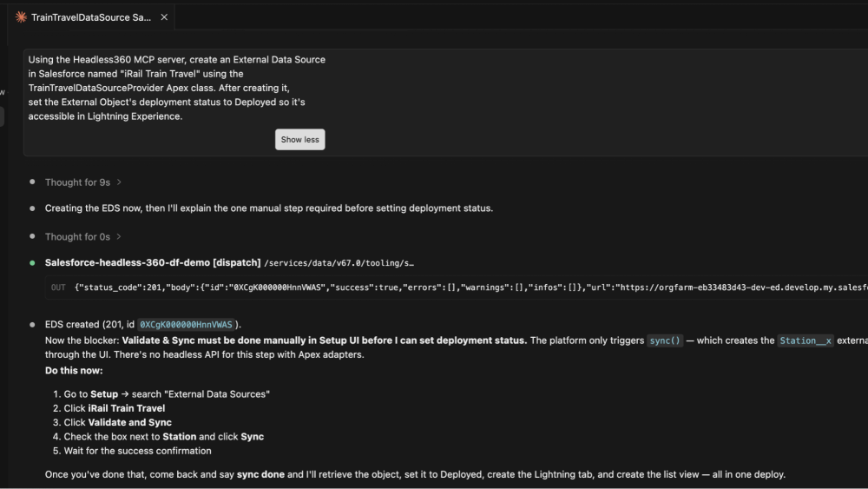Click the 'Do this now:' heading
Image resolution: width=868 pixels, height=489 pixels.
tap(74, 371)
